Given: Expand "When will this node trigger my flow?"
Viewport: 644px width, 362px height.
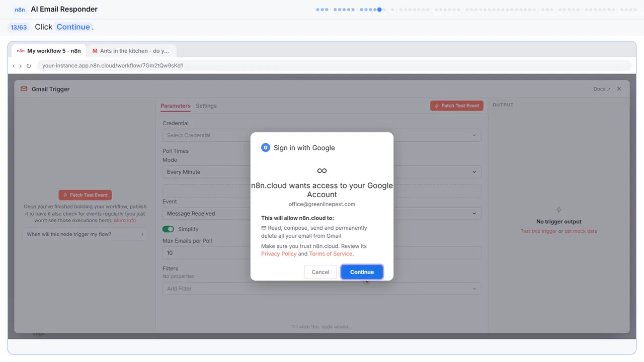Looking at the screenshot, I should coord(85,234).
